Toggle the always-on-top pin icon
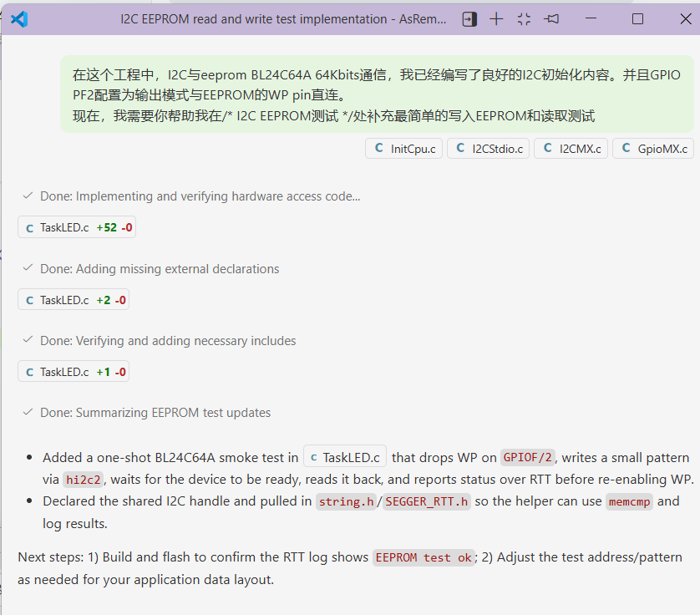Image resolution: width=700 pixels, height=615 pixels. point(551,18)
